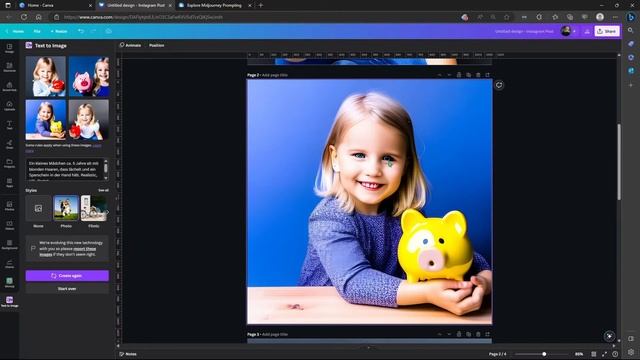This screenshot has height=360, width=640.
Task: Select the Untitled design - Instagram Post tab
Action: coord(135,5)
